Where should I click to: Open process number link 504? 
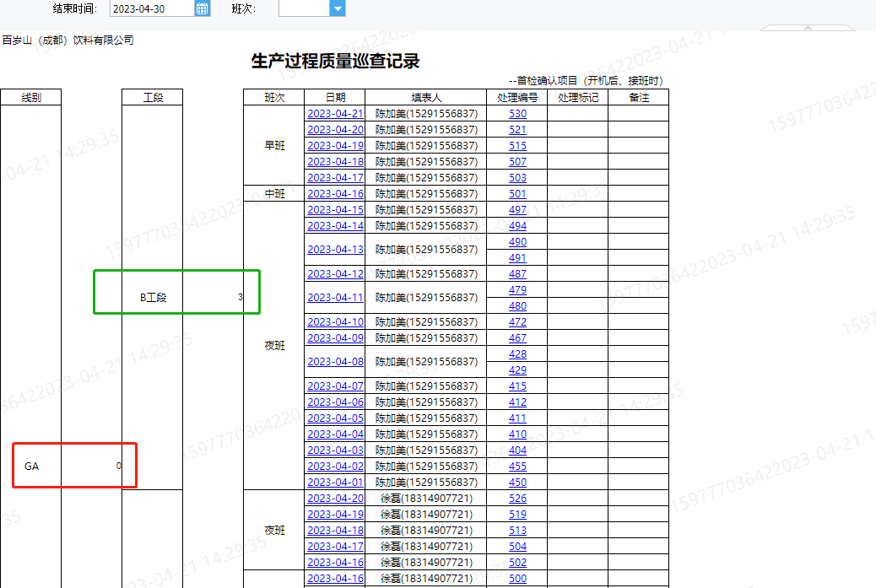click(517, 547)
